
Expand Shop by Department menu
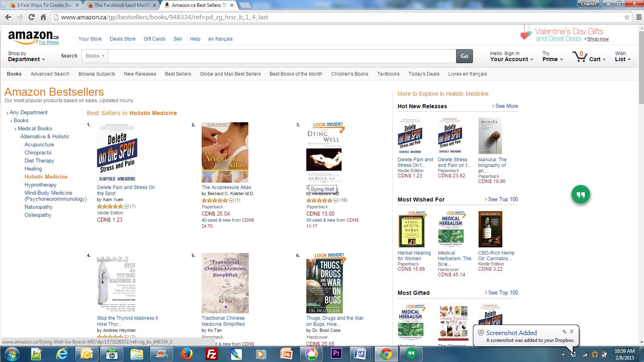26,56
